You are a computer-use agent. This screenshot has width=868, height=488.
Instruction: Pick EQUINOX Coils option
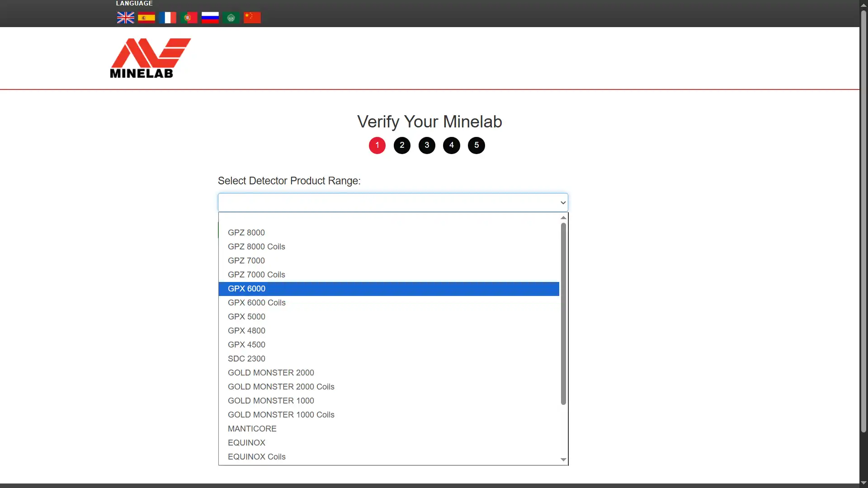[389, 457]
